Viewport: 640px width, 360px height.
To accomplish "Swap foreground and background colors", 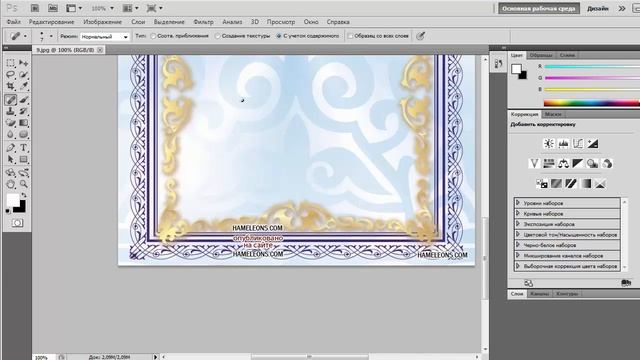I will coord(24,196).
